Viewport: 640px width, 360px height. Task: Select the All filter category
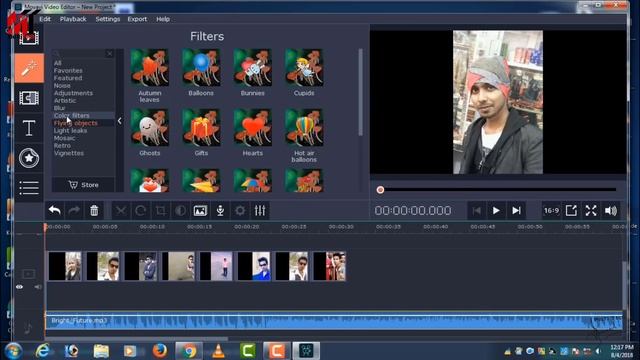click(x=58, y=63)
